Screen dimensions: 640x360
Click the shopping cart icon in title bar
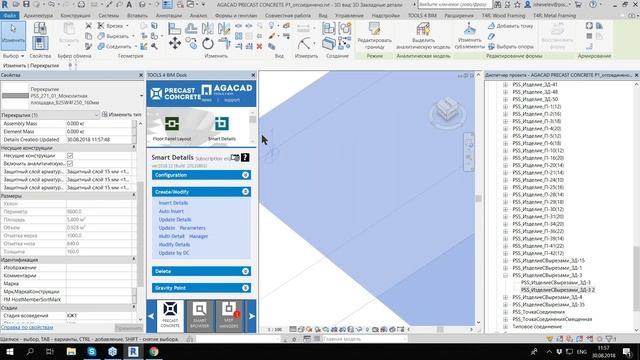[578, 4]
